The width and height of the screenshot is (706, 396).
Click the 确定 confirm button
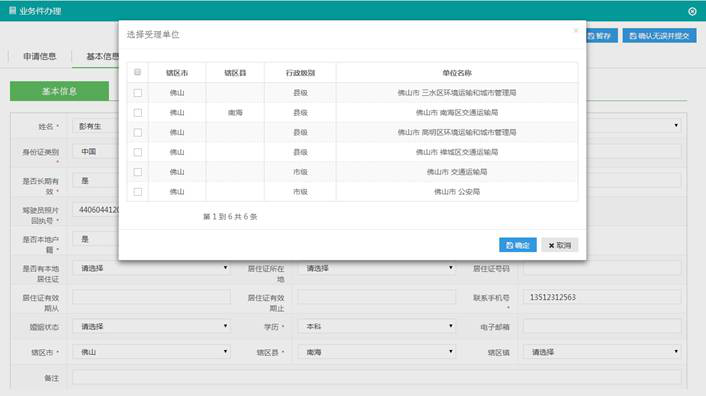[x=518, y=245]
